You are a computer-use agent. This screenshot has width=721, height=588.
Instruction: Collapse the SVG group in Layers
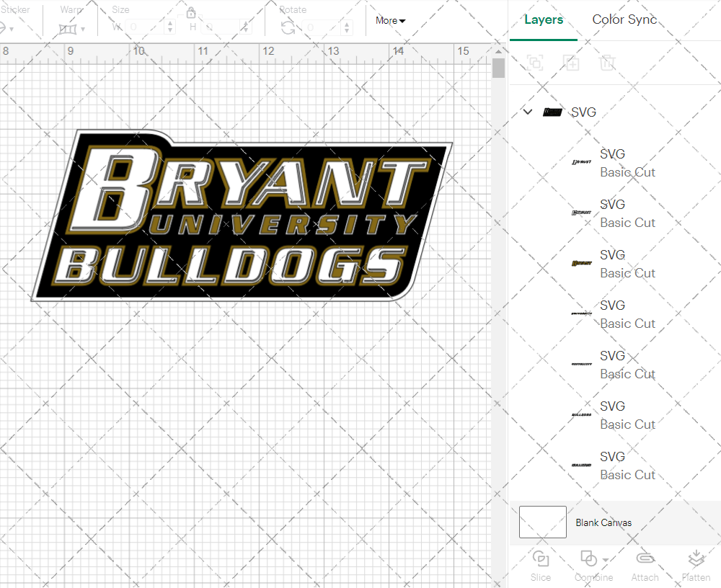pyautogui.click(x=527, y=112)
